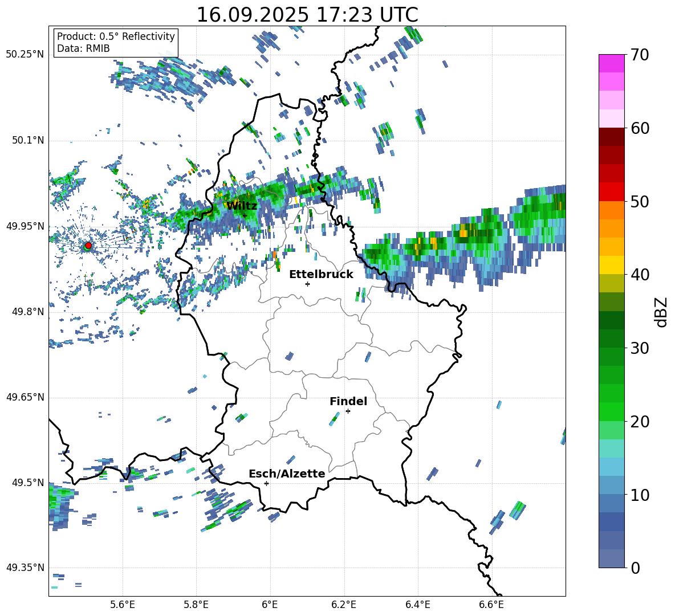Click the dBZ colorbar axis label
The height and width of the screenshot is (616, 675).
tap(662, 312)
